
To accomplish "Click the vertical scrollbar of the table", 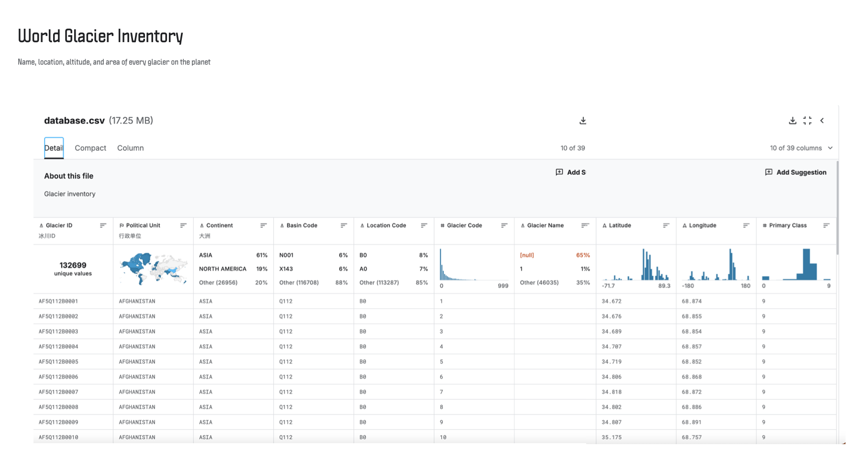I will (x=837, y=209).
